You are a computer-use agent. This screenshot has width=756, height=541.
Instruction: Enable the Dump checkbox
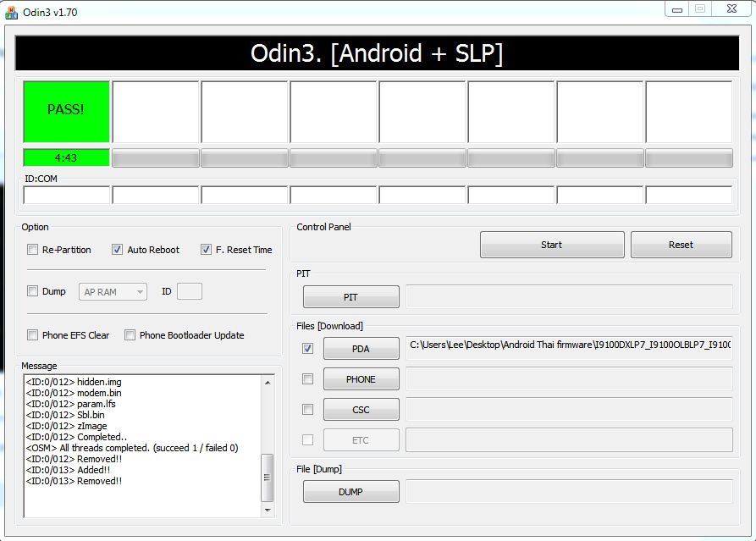click(33, 291)
